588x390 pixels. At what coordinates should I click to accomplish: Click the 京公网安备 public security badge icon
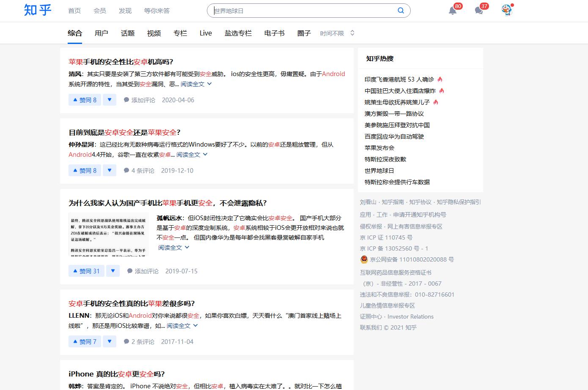click(364, 259)
